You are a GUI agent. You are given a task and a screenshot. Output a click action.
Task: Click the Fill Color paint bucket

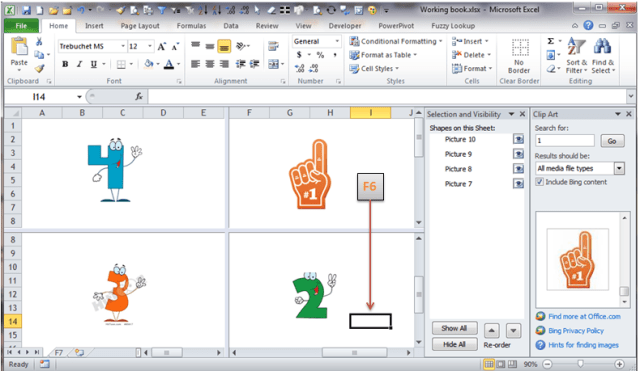click(x=149, y=64)
